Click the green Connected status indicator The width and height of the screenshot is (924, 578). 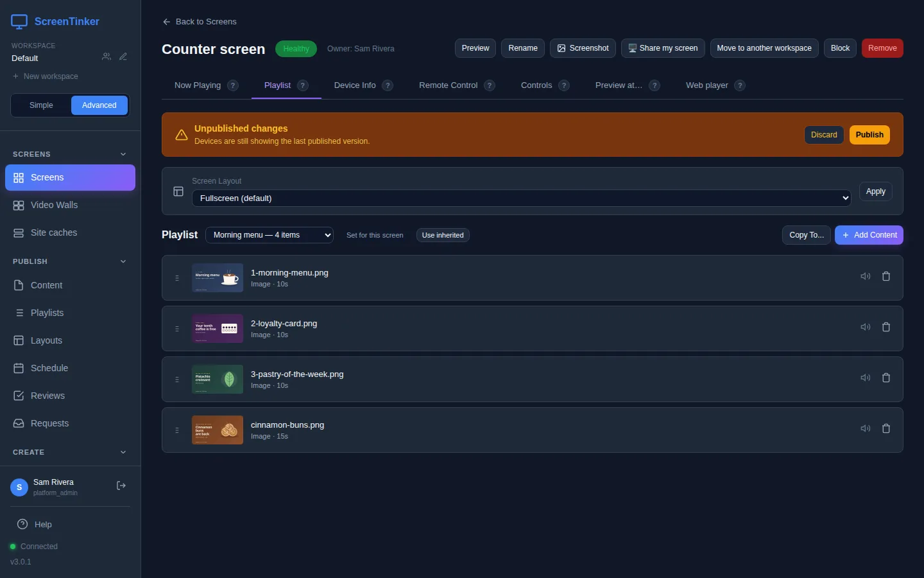coord(13,547)
